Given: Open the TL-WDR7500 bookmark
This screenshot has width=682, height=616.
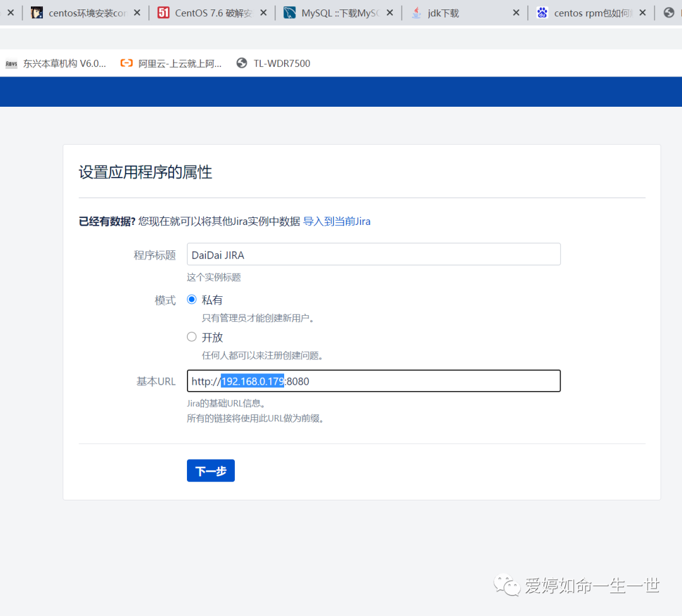Looking at the screenshot, I should coord(273,64).
